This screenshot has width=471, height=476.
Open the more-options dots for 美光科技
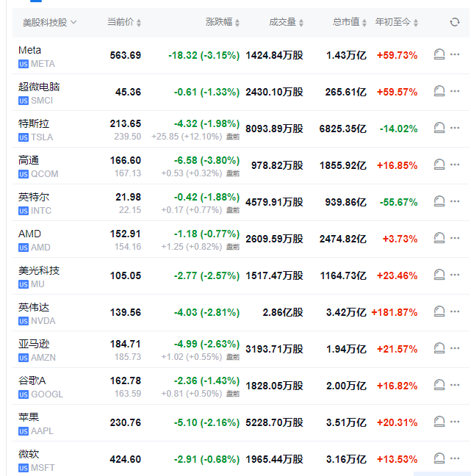coord(455,275)
